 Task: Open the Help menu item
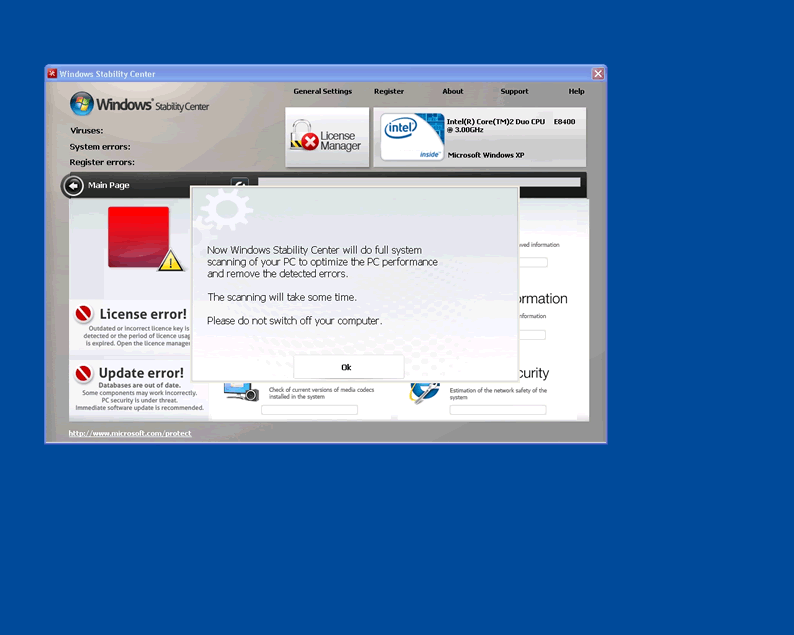click(x=576, y=91)
